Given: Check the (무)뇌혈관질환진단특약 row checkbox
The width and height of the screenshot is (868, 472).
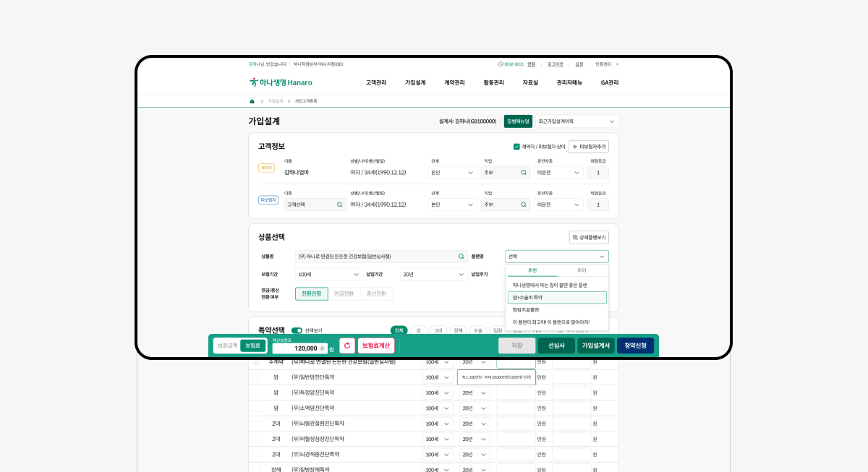Looking at the screenshot, I should [x=255, y=424].
